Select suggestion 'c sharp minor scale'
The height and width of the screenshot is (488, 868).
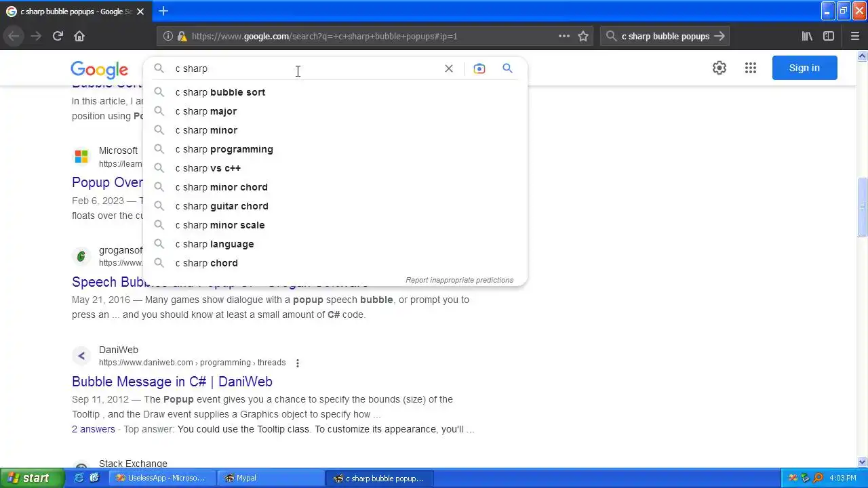click(335, 225)
